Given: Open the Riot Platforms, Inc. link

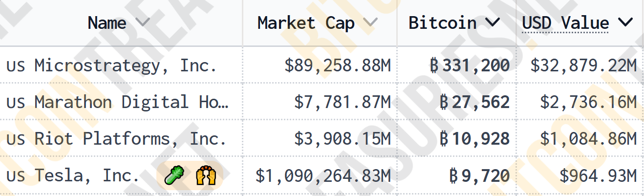Looking at the screenshot, I should point(130,139).
